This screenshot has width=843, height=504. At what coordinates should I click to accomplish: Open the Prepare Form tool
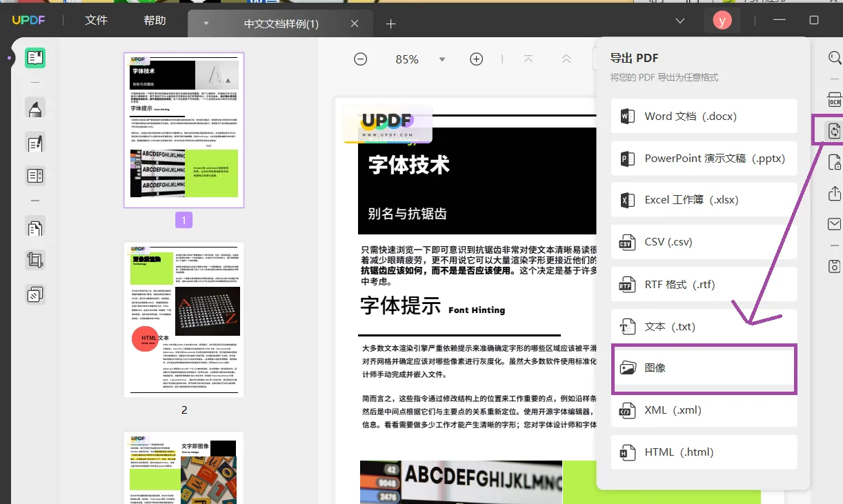click(35, 176)
